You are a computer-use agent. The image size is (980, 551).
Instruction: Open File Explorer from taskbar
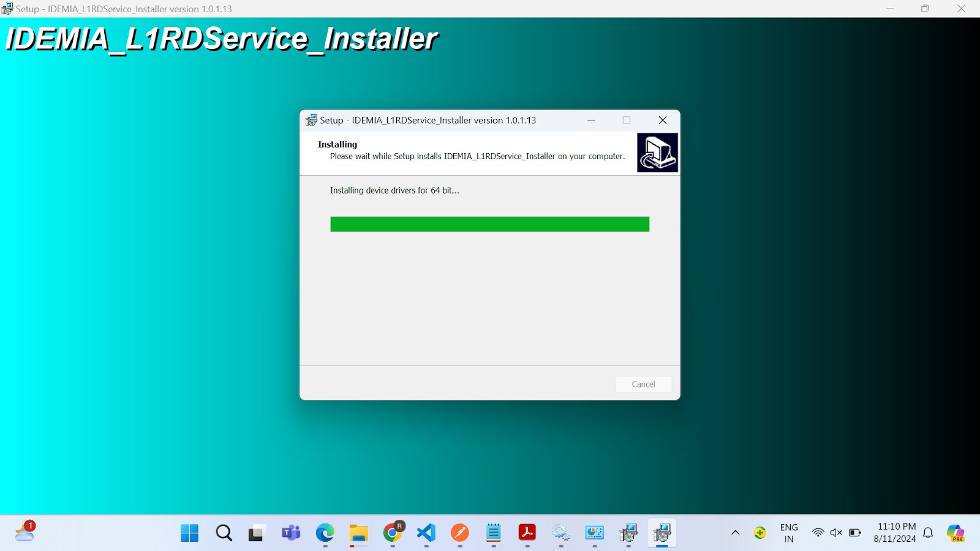point(359,533)
